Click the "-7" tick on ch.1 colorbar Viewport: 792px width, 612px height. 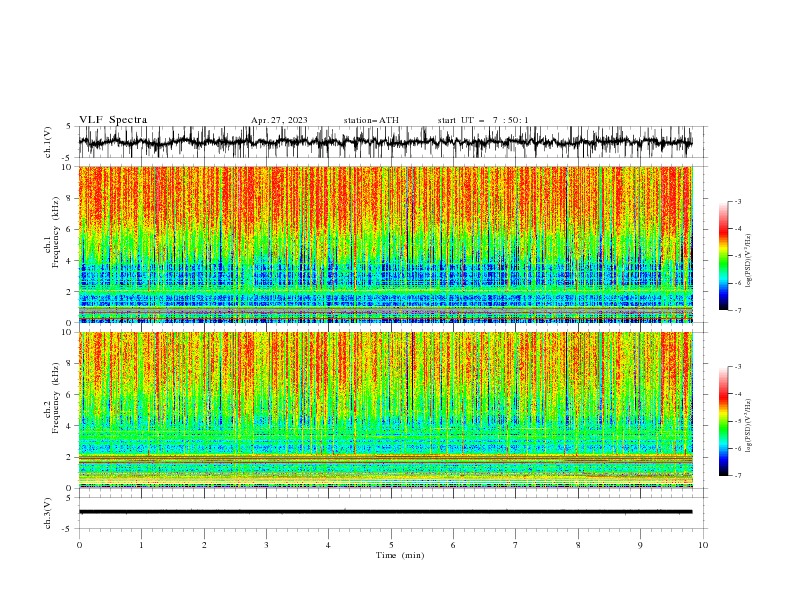(x=737, y=310)
